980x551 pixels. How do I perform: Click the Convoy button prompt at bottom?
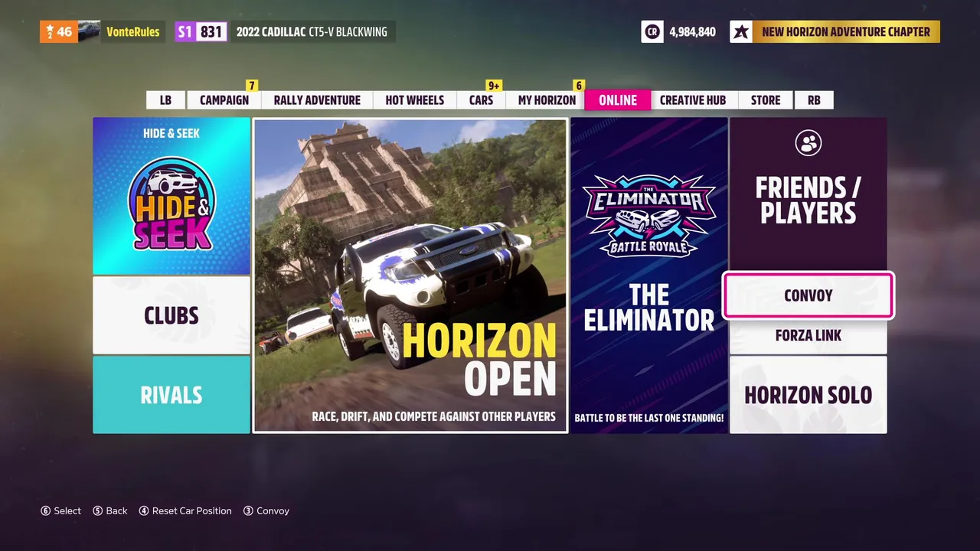(266, 510)
